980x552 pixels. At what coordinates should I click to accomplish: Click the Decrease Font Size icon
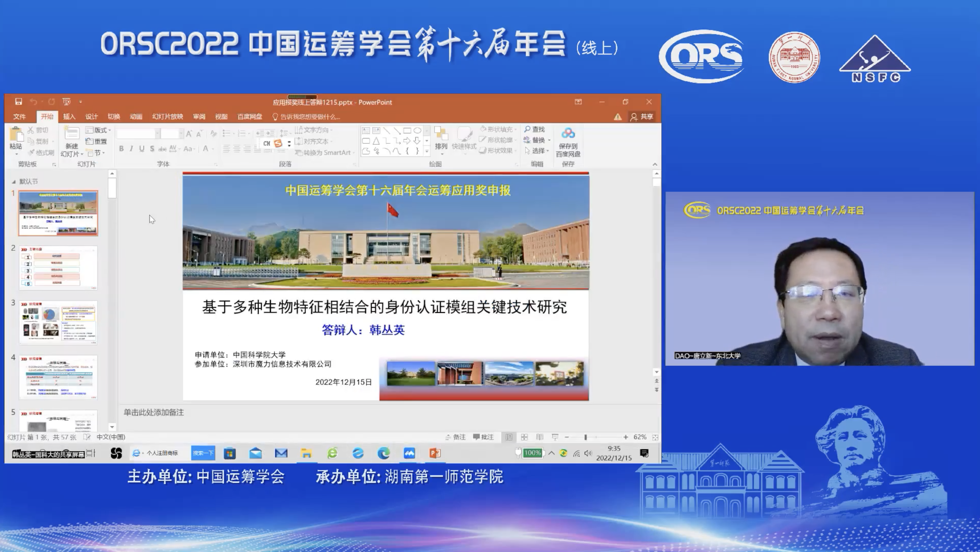pos(199,134)
